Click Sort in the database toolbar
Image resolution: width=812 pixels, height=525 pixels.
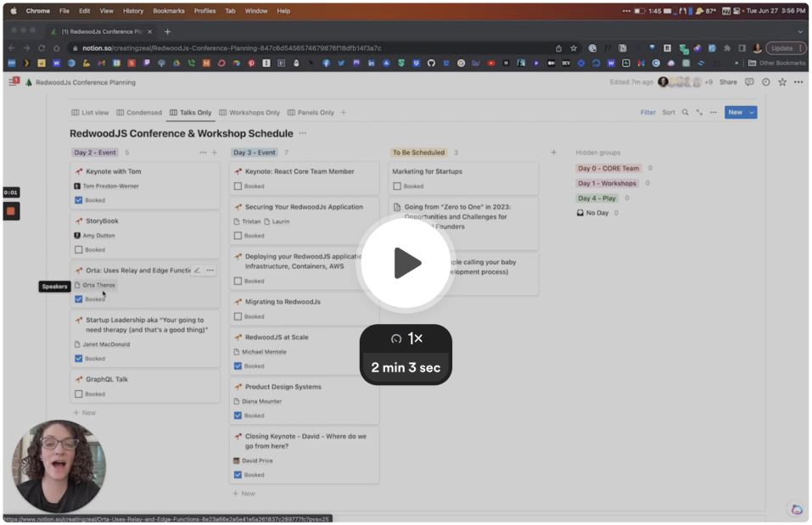tap(668, 112)
